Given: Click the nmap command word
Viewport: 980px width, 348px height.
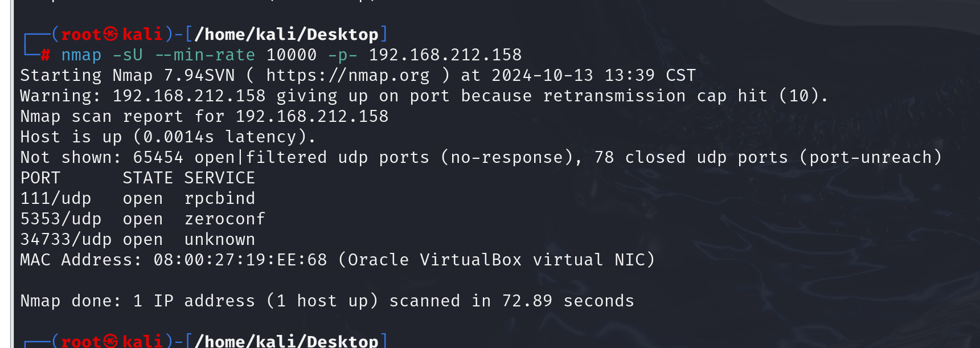Looking at the screenshot, I should click(81, 55).
